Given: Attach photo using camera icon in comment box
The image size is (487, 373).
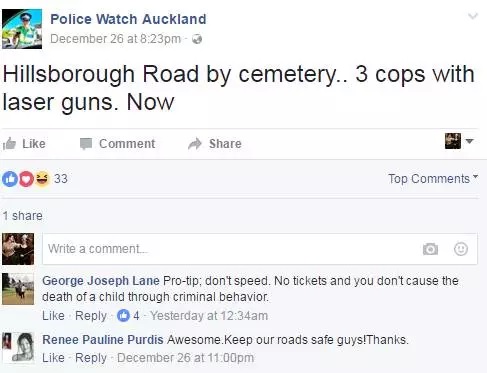Looking at the screenshot, I should coord(430,249).
